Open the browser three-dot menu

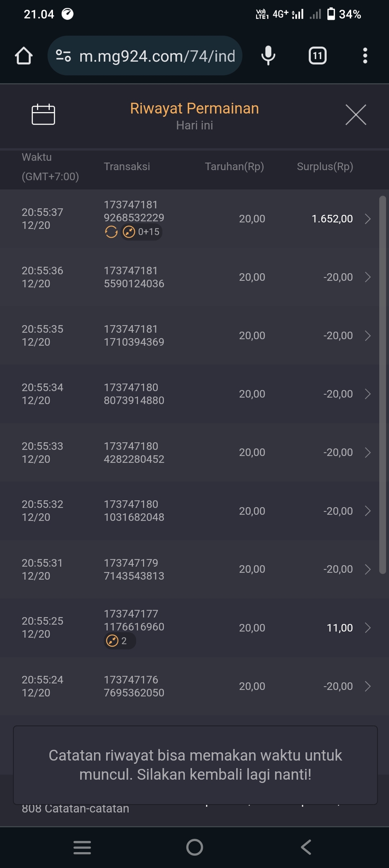click(x=365, y=56)
